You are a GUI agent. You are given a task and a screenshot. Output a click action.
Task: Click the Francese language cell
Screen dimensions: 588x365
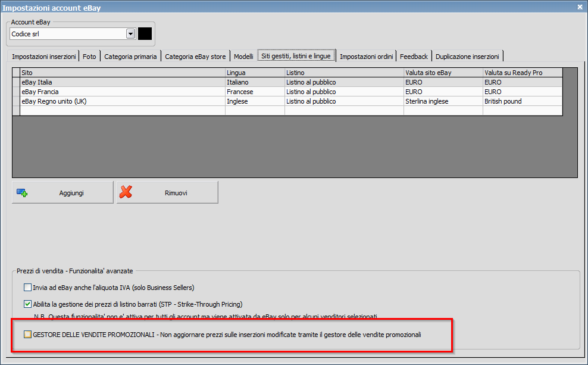point(255,92)
